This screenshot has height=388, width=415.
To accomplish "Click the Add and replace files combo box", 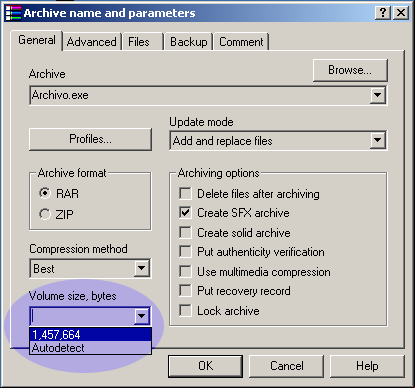I will coord(278,141).
